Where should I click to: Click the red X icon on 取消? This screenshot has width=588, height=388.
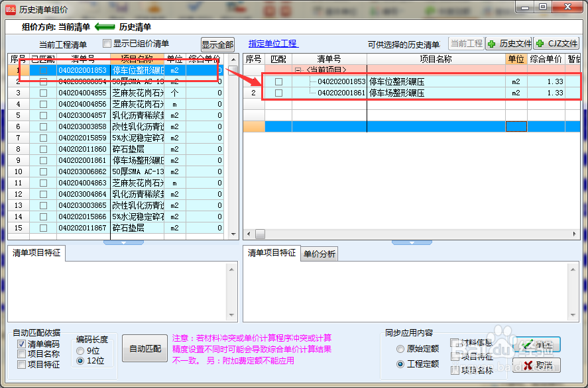pyautogui.click(x=527, y=365)
